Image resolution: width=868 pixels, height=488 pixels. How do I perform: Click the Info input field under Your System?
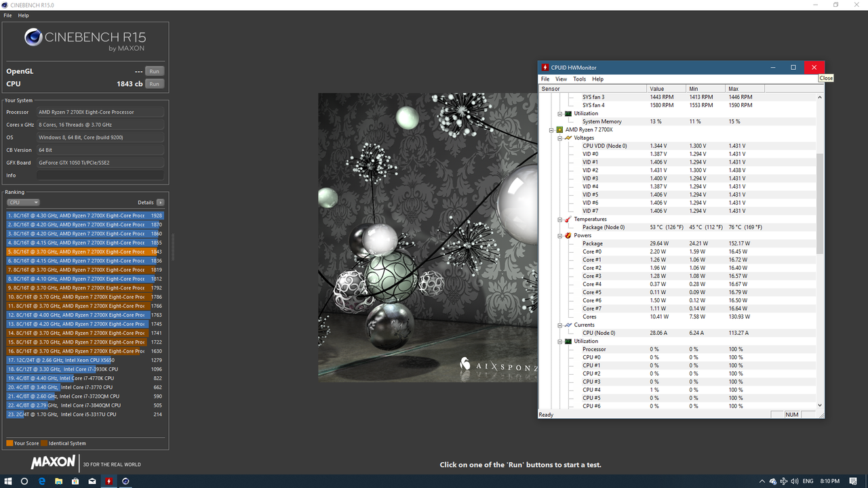pyautogui.click(x=100, y=175)
